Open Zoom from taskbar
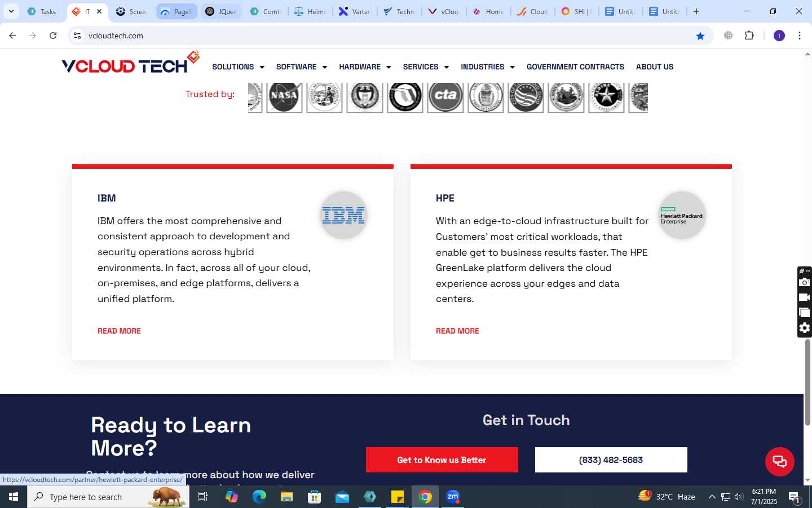The image size is (812, 508). coord(453,497)
